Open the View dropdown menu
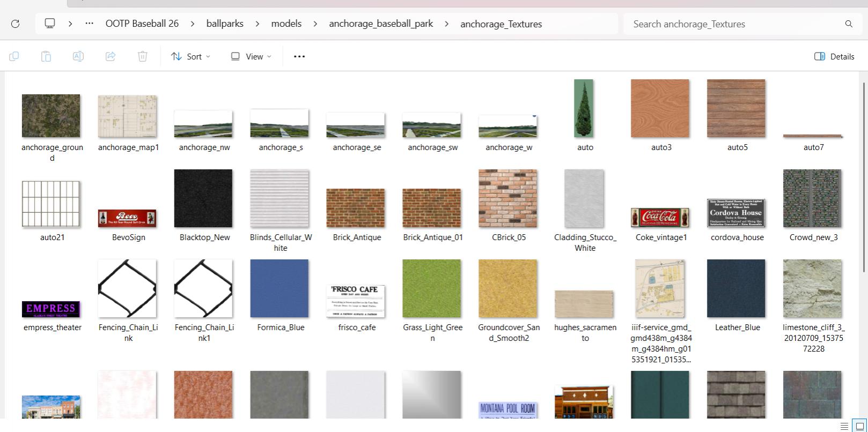The image size is (868, 432). tap(251, 56)
